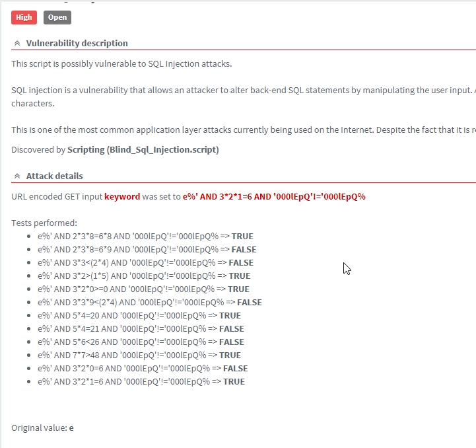Click sentence 'This script is possibly vulnerable'

pyautogui.click(x=121, y=64)
